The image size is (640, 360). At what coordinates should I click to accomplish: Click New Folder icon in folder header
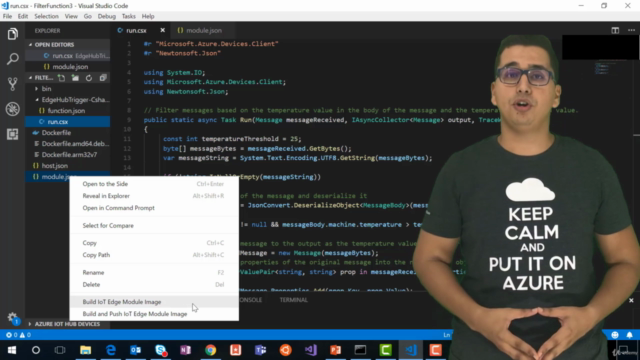(x=75, y=78)
